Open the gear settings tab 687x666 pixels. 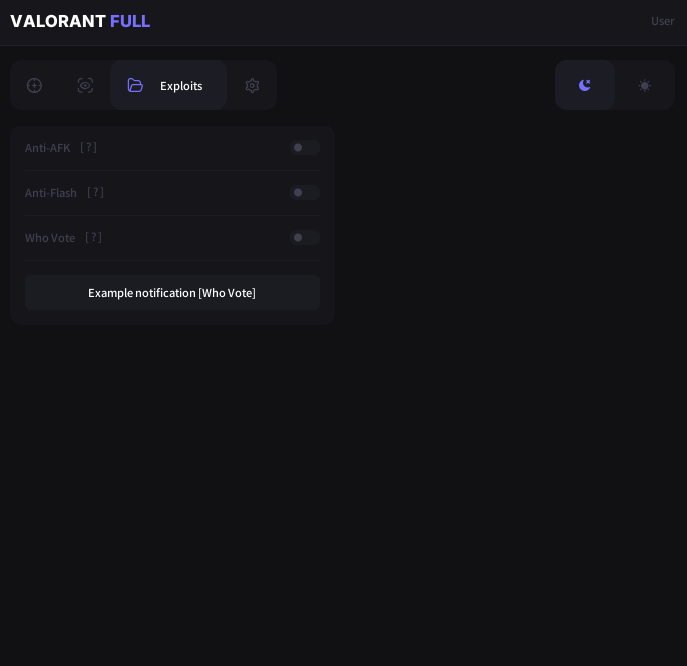click(252, 86)
